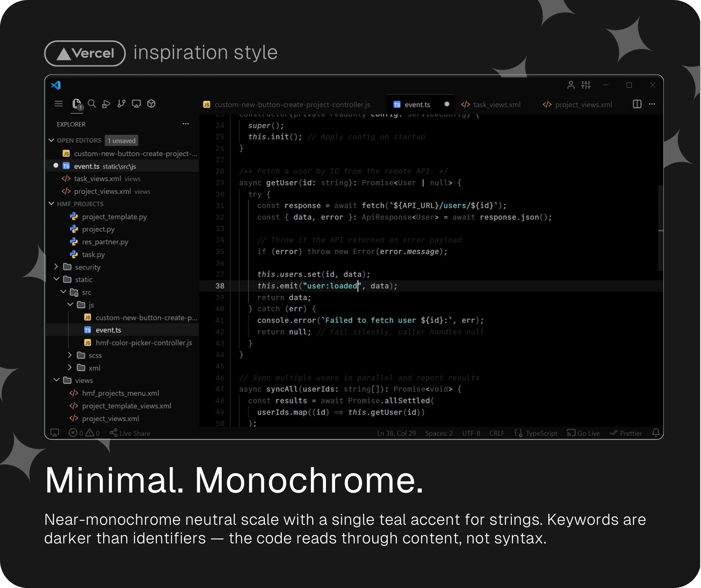
Task: Click the Accounts person icon
Action: (x=571, y=85)
